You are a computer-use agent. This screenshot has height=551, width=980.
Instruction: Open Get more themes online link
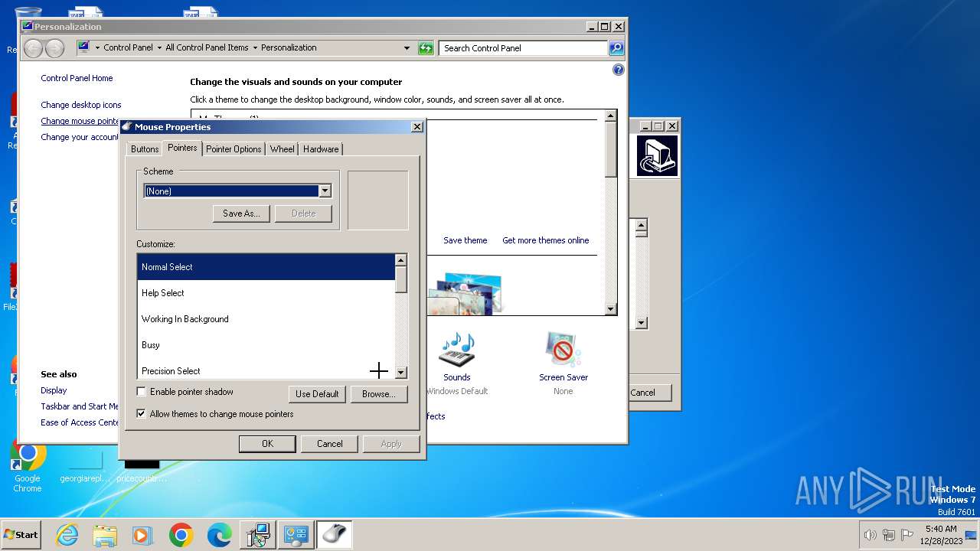click(546, 240)
